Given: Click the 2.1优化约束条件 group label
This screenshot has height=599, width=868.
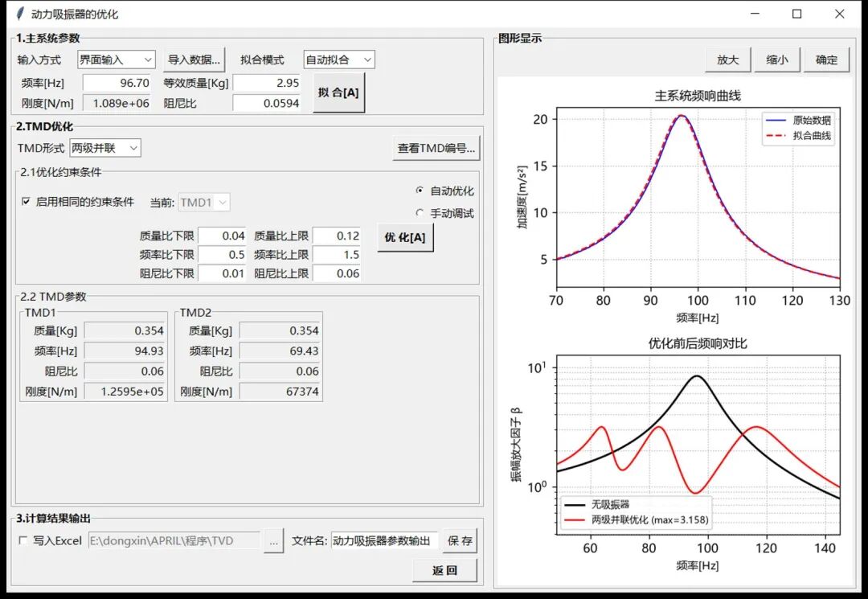Looking at the screenshot, I should click(61, 172).
